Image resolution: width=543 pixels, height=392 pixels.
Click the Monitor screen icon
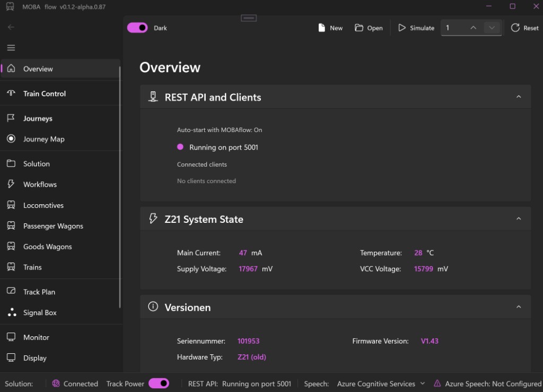11,337
